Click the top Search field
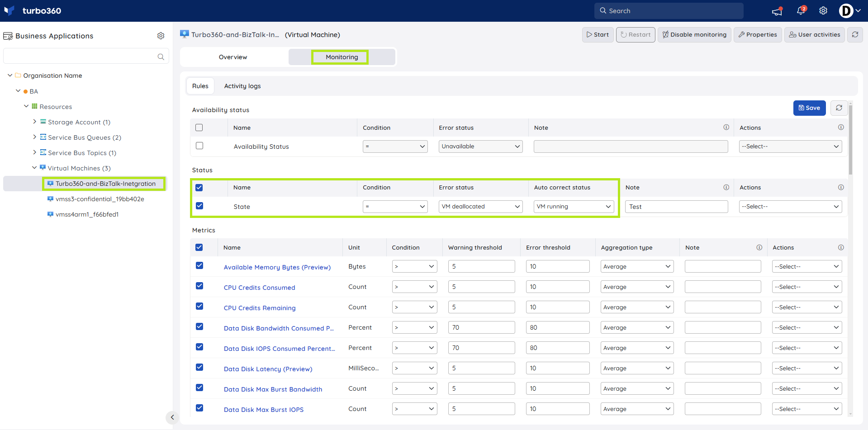Screen dimensions: 868x430 pos(669,11)
